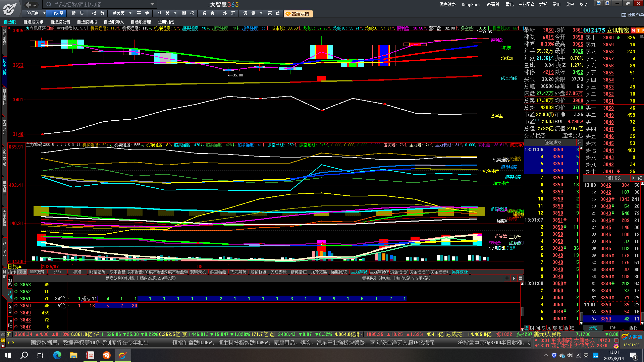Open the notification center icon
644x362 pixels.
633,355
